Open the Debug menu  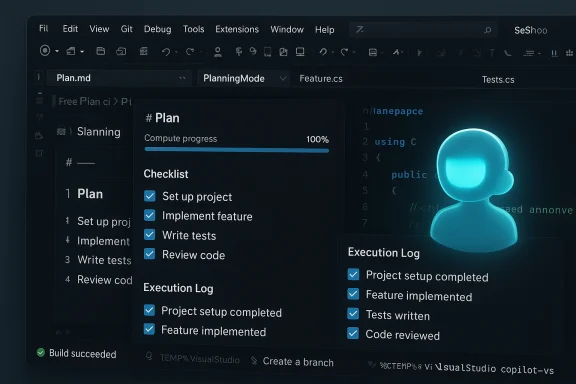157,29
